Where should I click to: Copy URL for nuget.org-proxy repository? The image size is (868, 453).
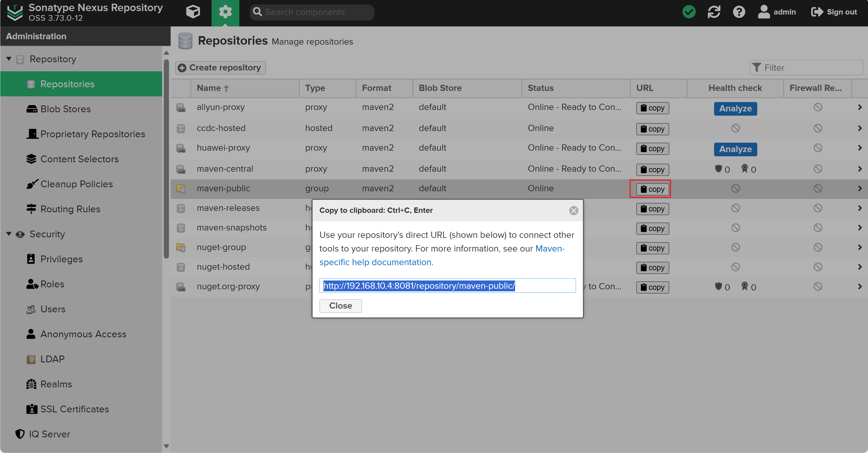(652, 287)
